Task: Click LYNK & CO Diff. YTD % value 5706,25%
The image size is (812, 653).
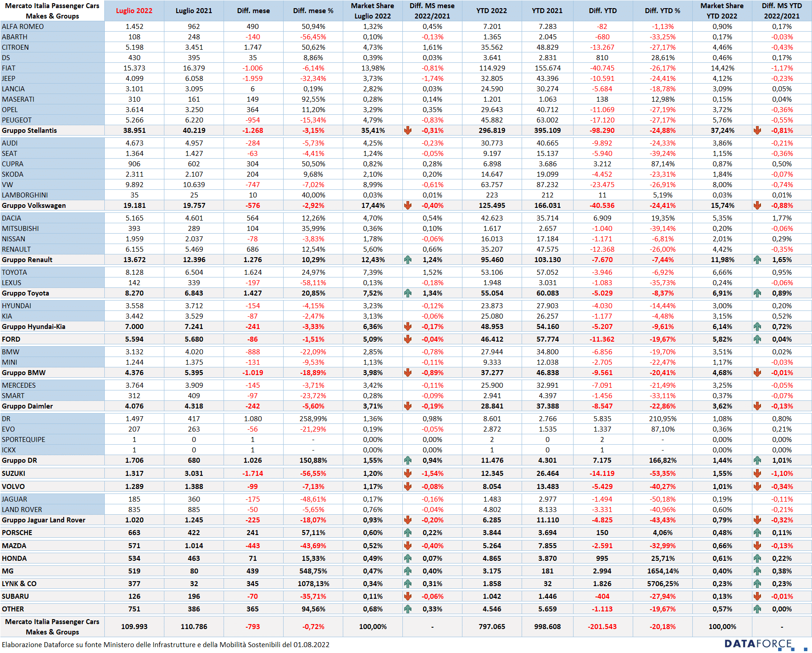Action: [663, 584]
